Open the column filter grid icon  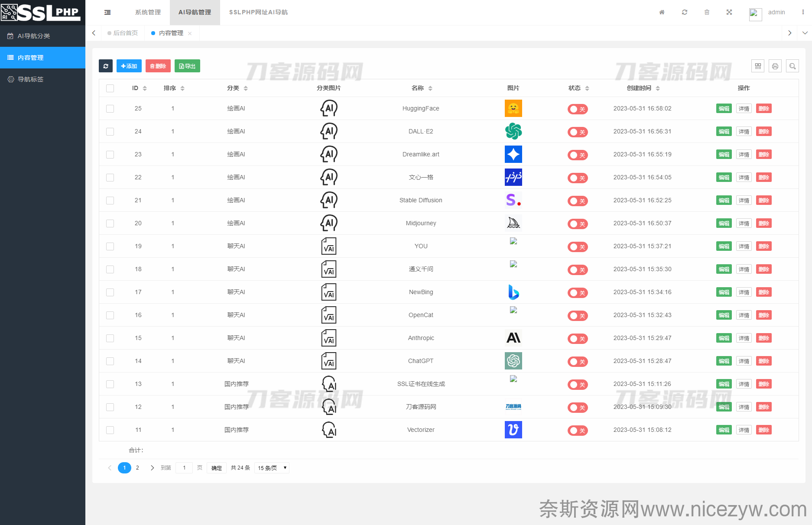[x=758, y=66]
